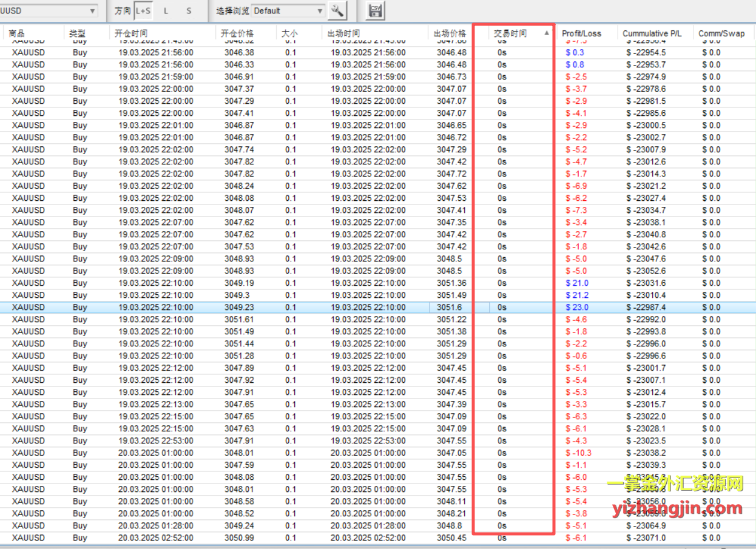Click the 出场时间 column header

[x=343, y=33]
